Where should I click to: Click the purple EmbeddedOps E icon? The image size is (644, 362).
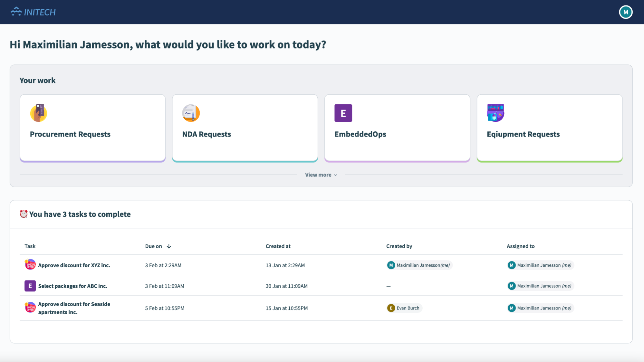(343, 113)
